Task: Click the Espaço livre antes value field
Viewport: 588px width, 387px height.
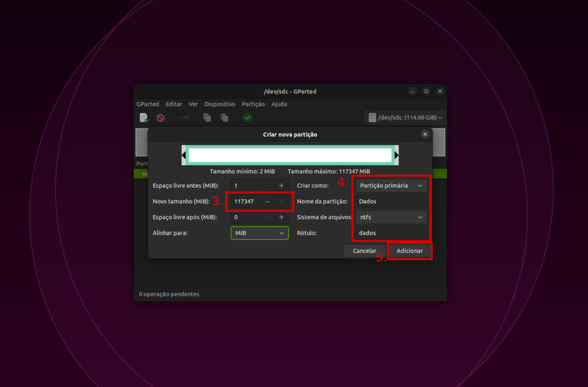Action: click(x=245, y=185)
